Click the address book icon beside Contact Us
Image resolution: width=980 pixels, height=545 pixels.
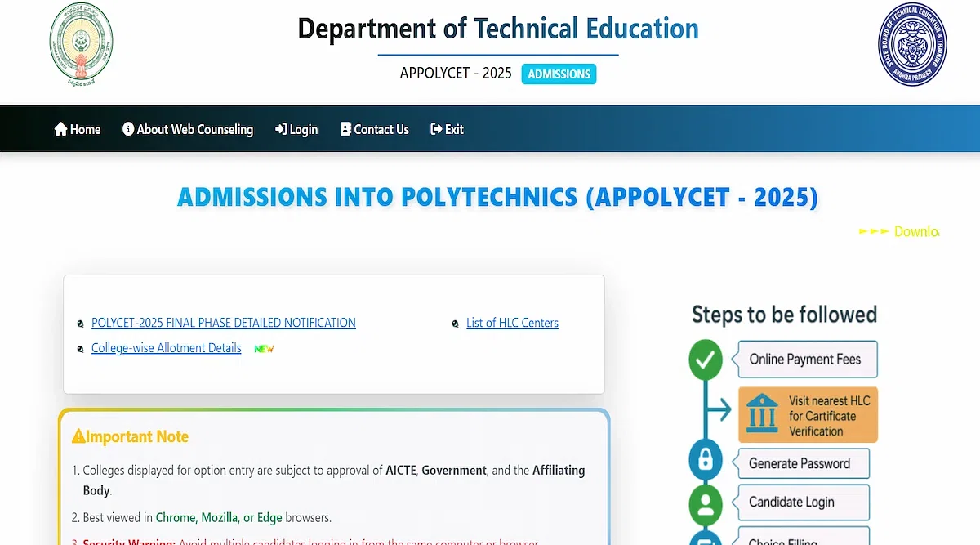[x=345, y=129]
